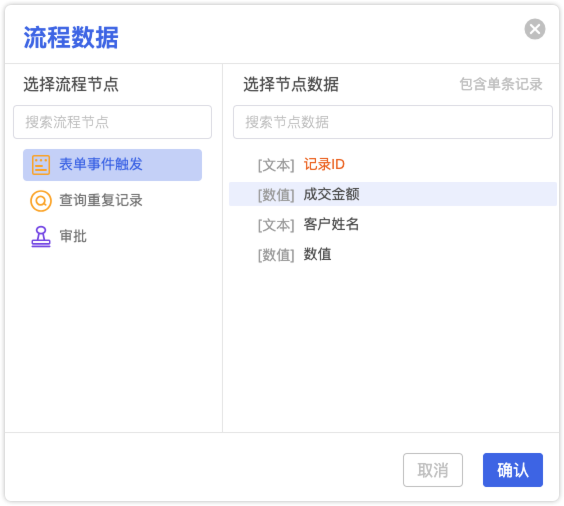Choose the 客户姓名 data field
The height and width of the screenshot is (506, 564).
pyautogui.click(x=331, y=224)
